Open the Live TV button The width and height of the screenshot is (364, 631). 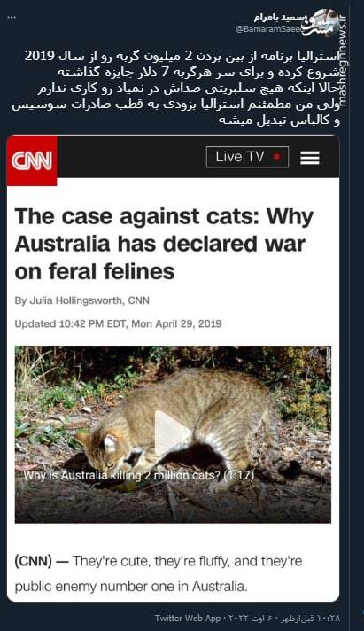click(x=247, y=157)
